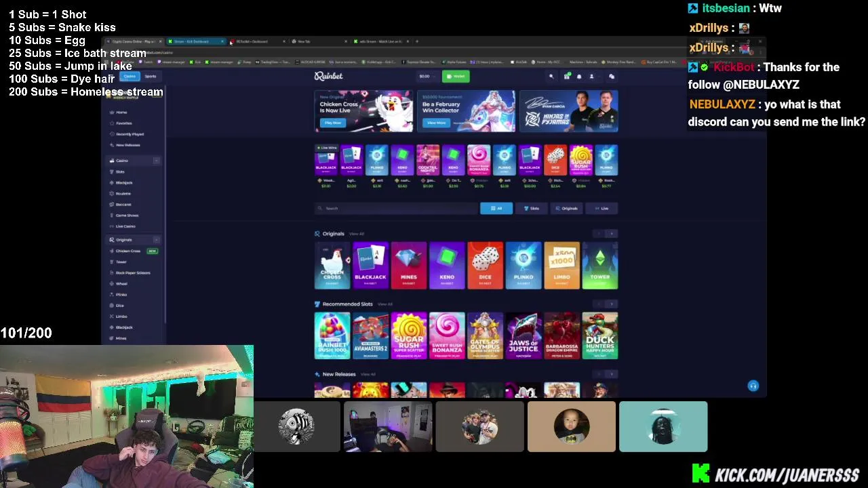Switch to Sports mode toggle in sidebar
868x488 pixels.
(150, 77)
